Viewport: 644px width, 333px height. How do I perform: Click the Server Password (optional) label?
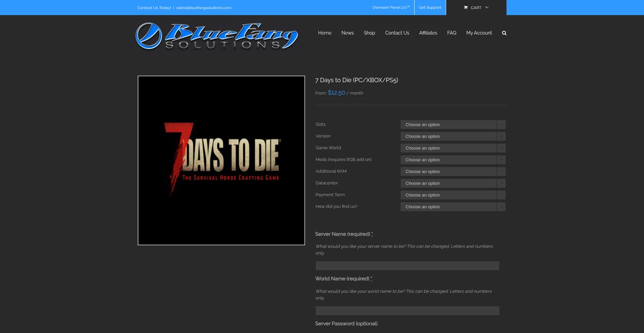tap(346, 323)
